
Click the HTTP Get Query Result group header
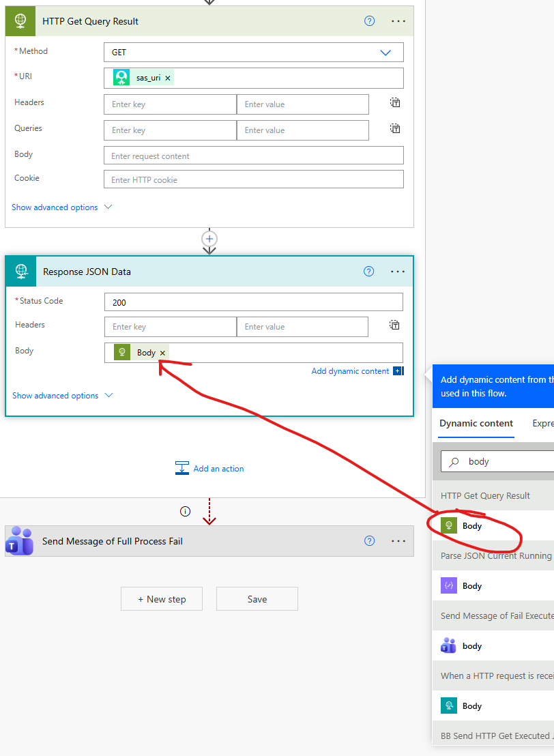click(x=493, y=495)
